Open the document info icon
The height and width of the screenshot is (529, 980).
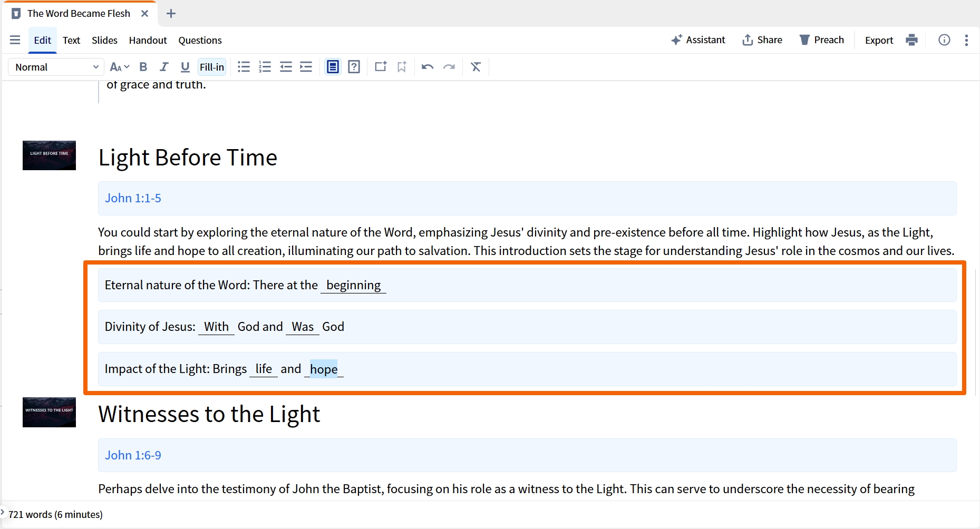pos(944,40)
